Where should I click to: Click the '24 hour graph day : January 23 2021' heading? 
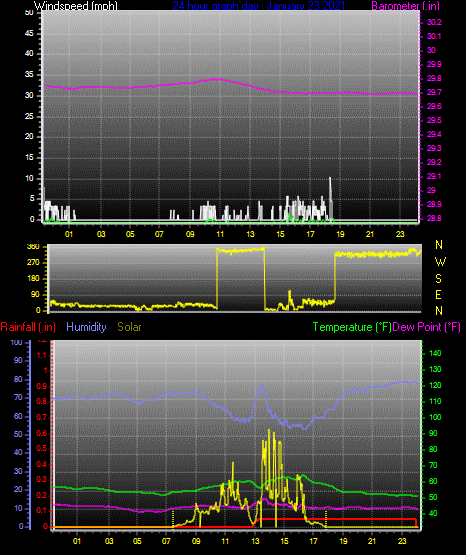(259, 6)
